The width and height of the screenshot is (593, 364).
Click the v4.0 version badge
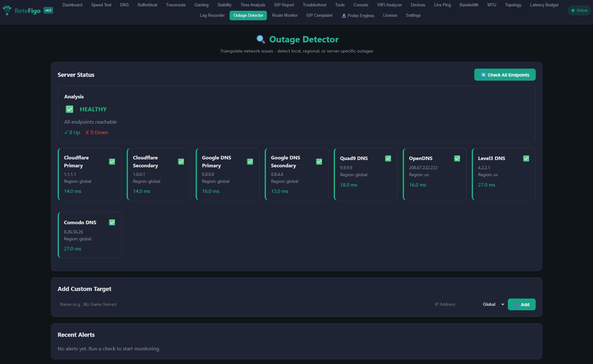48,10
